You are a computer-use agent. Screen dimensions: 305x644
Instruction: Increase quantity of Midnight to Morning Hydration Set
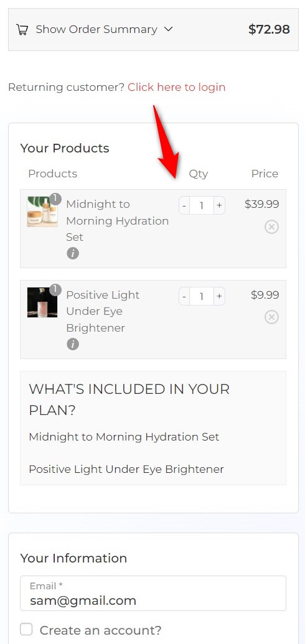(x=219, y=205)
